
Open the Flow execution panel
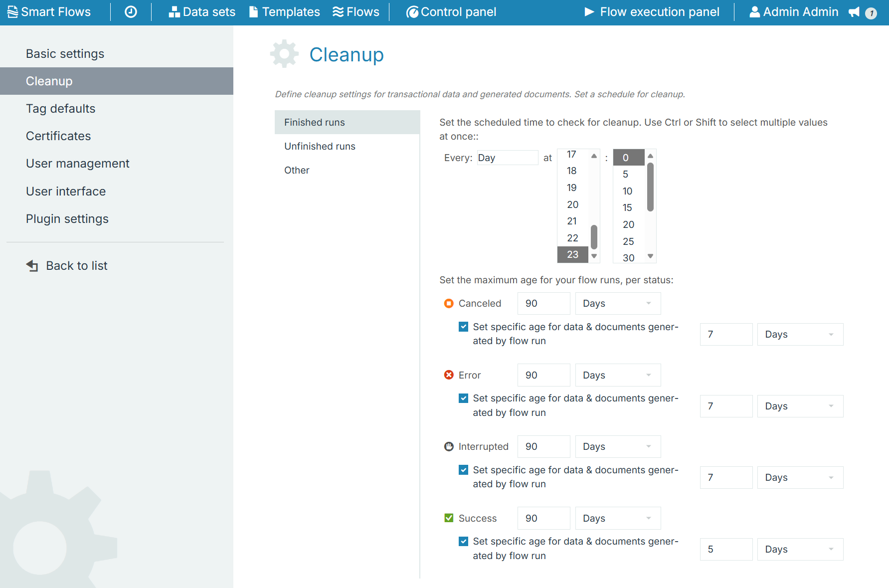pos(652,12)
